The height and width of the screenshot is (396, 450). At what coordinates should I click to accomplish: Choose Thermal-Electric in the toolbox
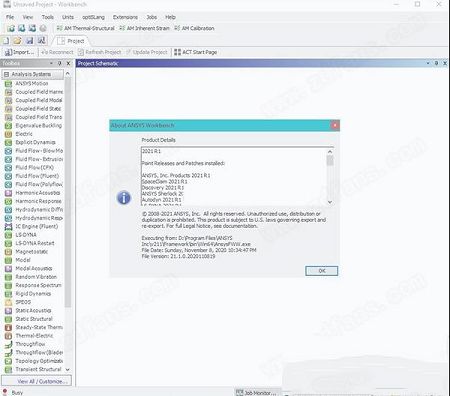point(34,336)
